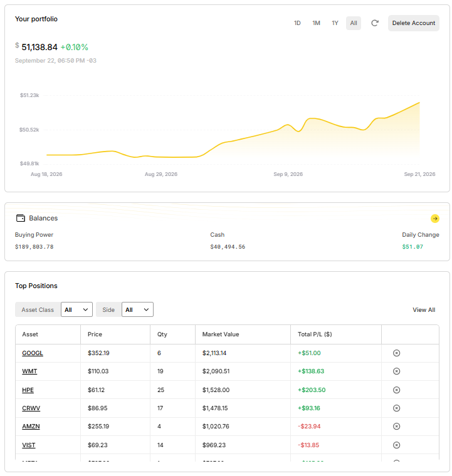Screen dimensions: 452x476
Task: Click GOOGL price $352.19
Action: [98, 353]
